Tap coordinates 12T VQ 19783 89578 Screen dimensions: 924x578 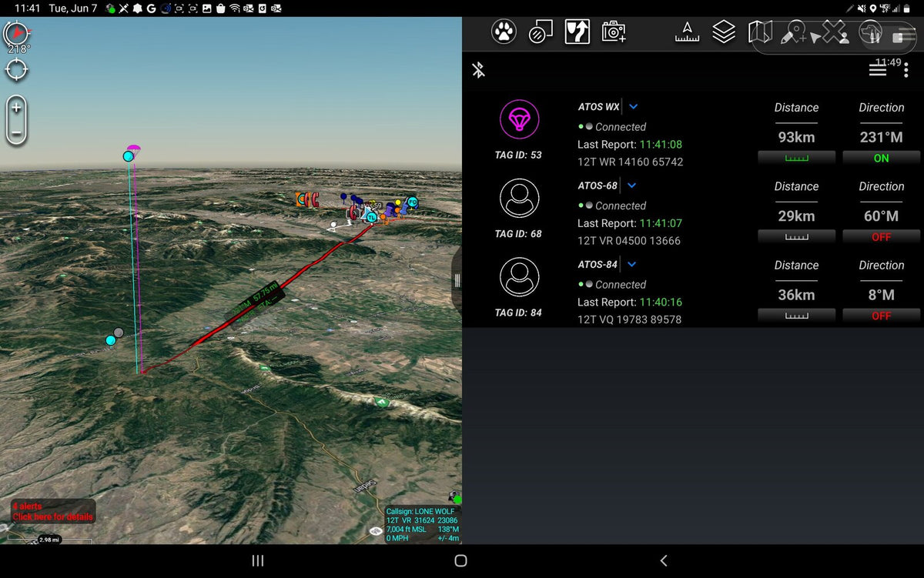pyautogui.click(x=629, y=319)
